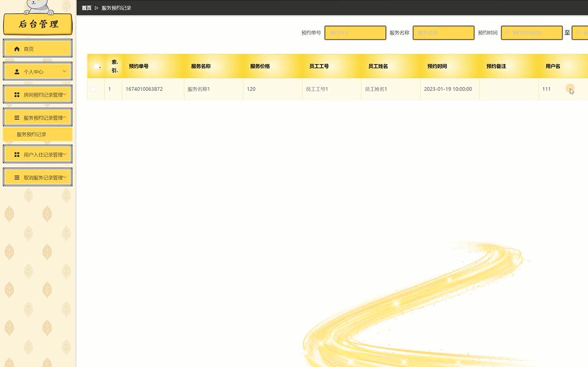Viewport: 588px width, 367px height.
Task: Click clock icon in 预约时间 start field
Action: click(507, 32)
